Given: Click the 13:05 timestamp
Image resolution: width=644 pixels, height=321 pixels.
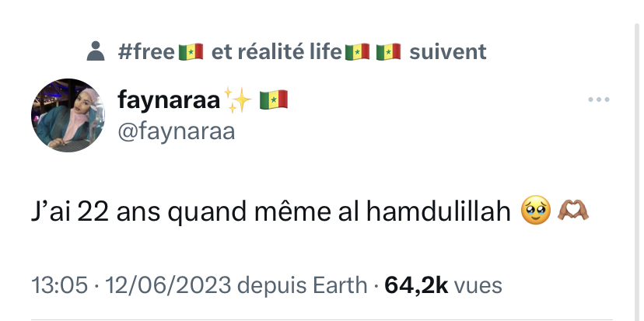Looking at the screenshot, I should pyautogui.click(x=60, y=285).
